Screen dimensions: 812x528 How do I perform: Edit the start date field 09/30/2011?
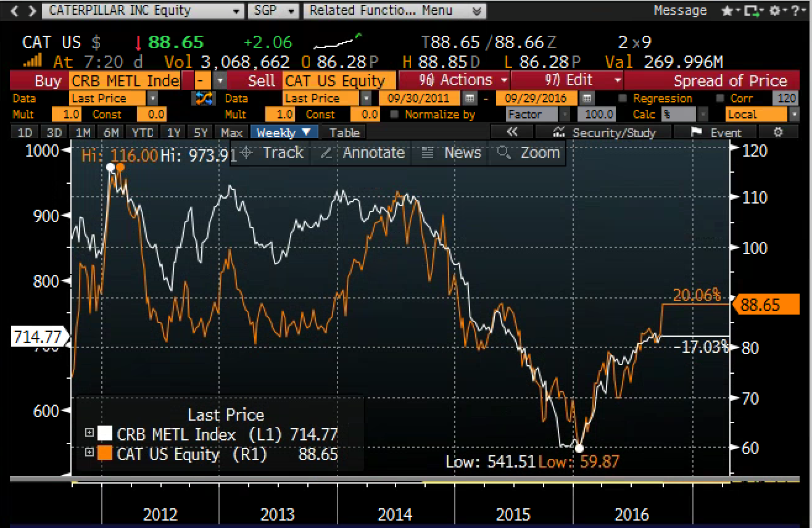(x=420, y=98)
